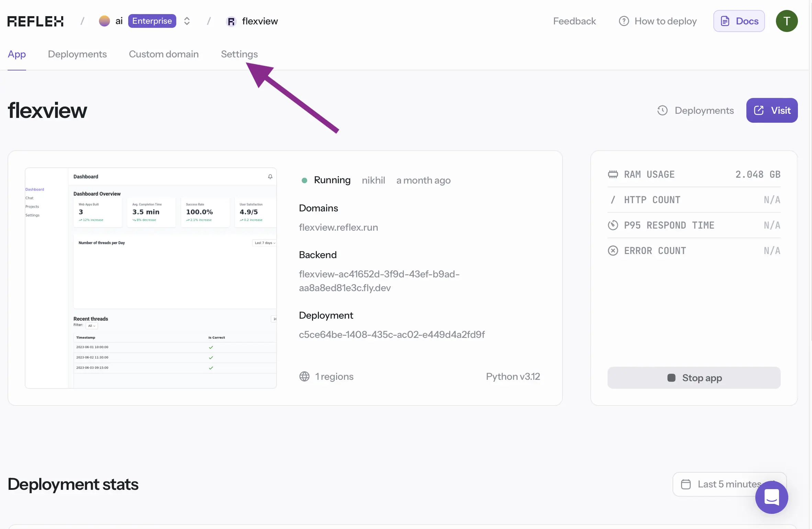Switch to the Settings tab
Screen dimensions: 812x529
pyautogui.click(x=239, y=54)
